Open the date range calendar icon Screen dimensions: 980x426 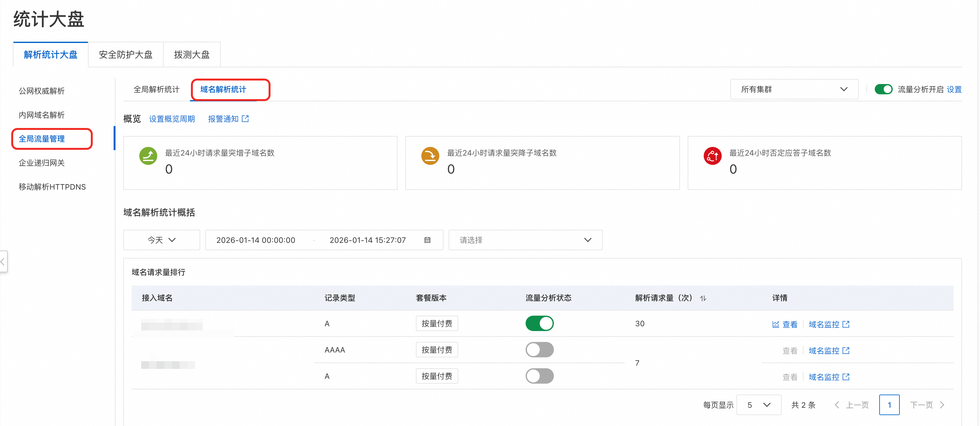pos(427,240)
